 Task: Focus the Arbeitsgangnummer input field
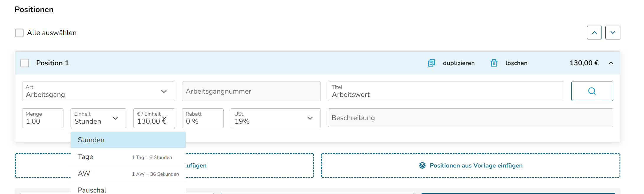coord(251,92)
